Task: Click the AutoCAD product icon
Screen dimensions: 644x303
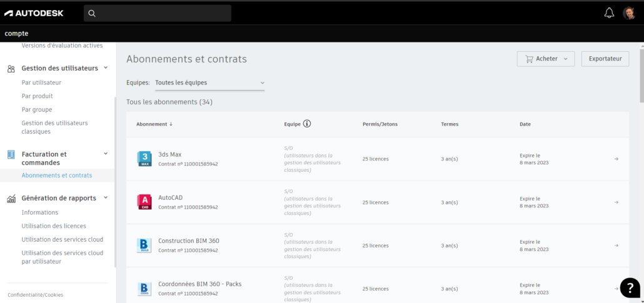Action: (144, 202)
